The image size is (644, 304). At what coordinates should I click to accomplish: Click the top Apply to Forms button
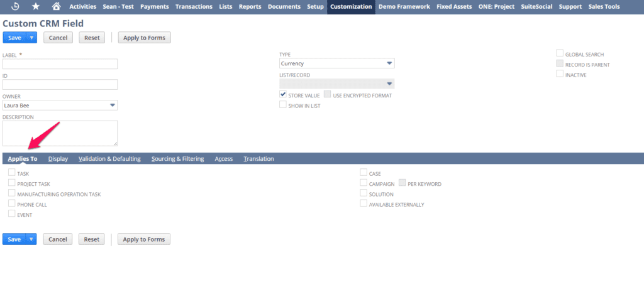[144, 38]
